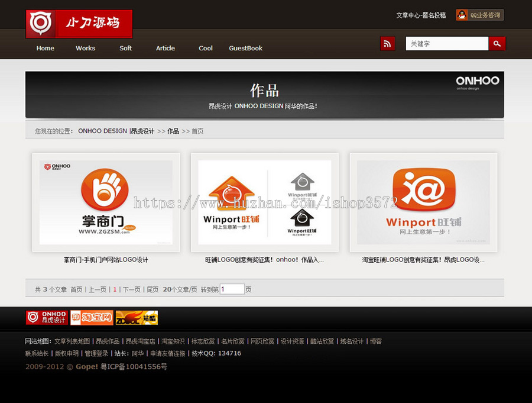Click the 淘宝网 footer logo
Viewport: 532px width, 403px height.
92,317
